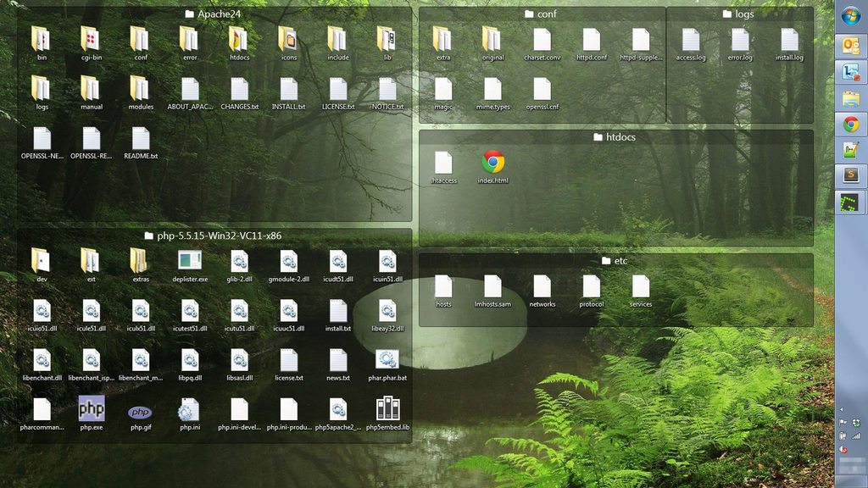Select the lmhosts.sam file

492,291
